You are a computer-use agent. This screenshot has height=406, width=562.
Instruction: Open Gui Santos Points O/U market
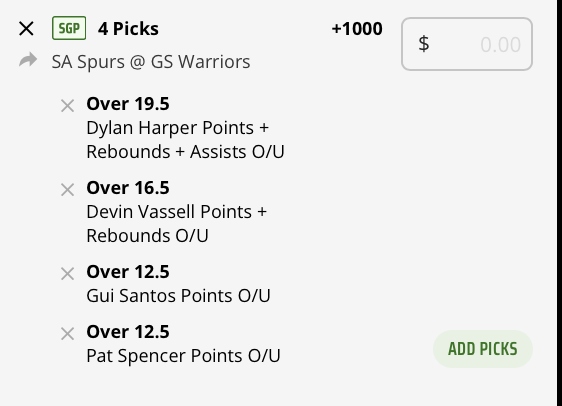178,296
